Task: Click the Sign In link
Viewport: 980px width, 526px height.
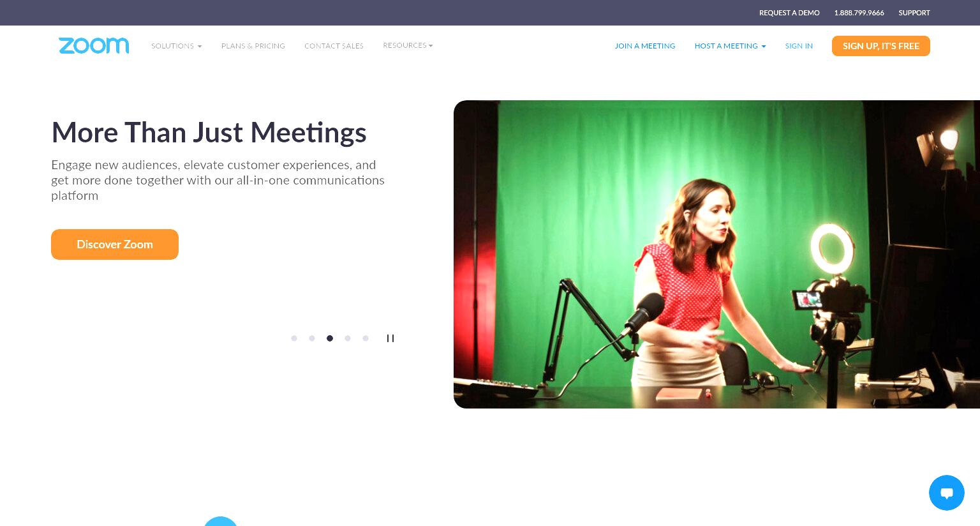Action: 799,46
